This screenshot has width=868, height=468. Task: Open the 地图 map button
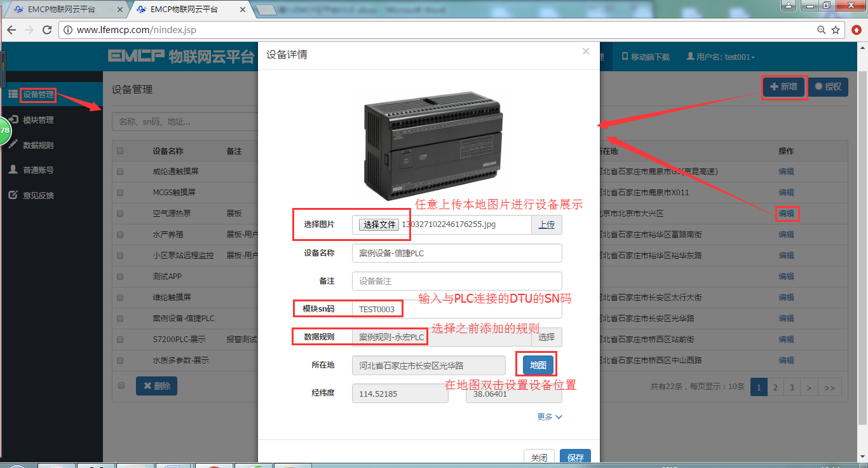pos(538,365)
